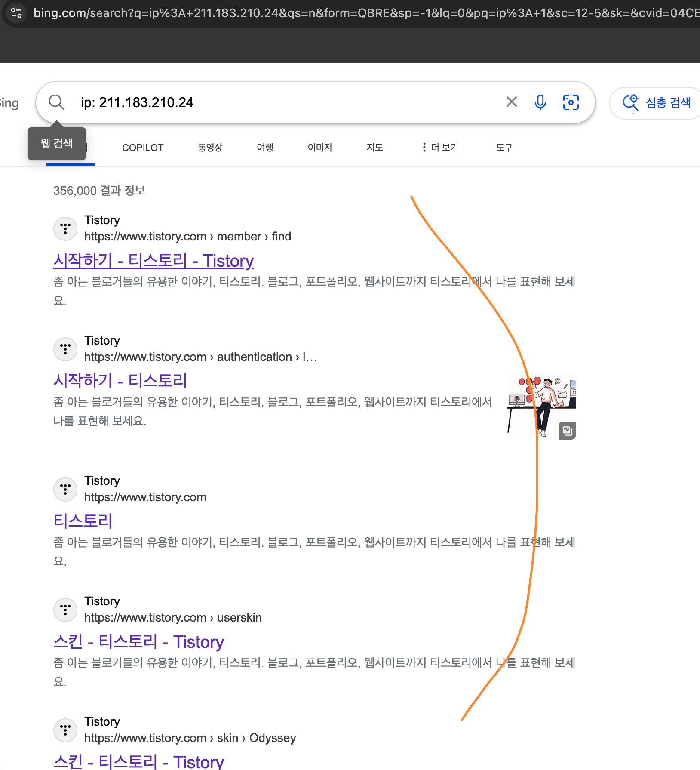Click the site settings icon in address bar
The height and width of the screenshot is (770, 700).
16,13
